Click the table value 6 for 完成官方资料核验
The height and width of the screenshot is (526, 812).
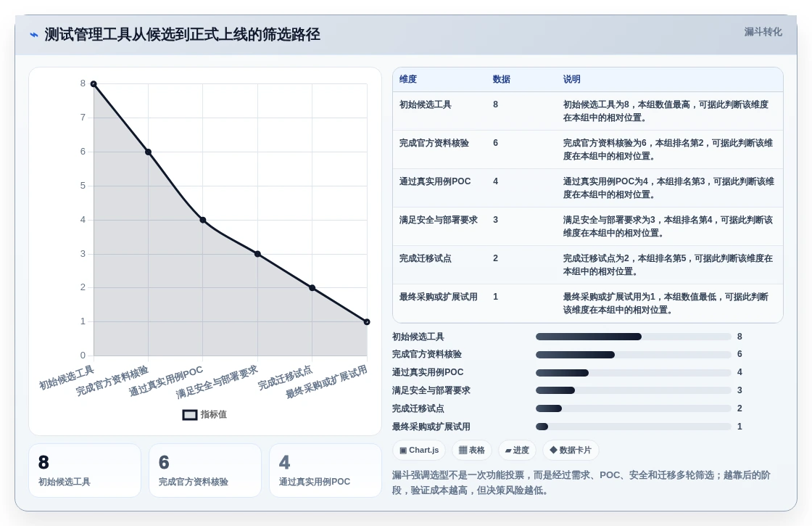[x=496, y=143]
